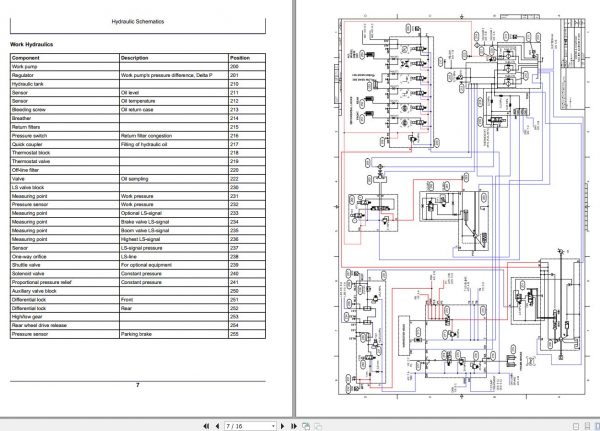Click the hydraulic schematic diagram page
This screenshot has width=600, height=431.
point(461,207)
